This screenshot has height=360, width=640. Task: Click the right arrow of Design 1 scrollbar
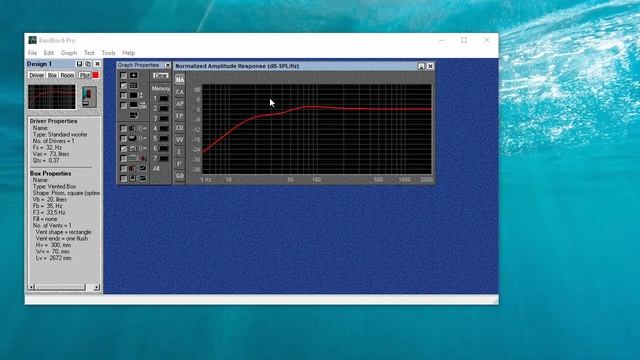96,287
